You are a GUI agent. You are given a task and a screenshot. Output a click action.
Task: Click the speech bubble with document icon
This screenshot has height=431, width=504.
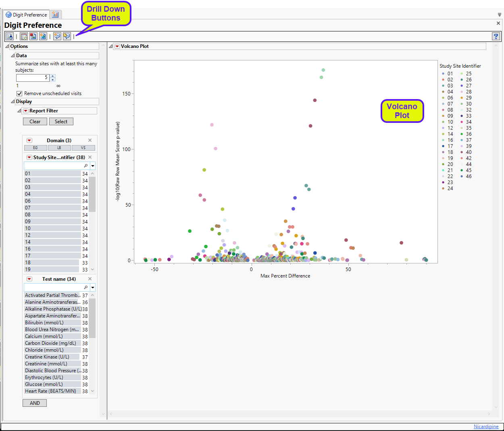(67, 36)
